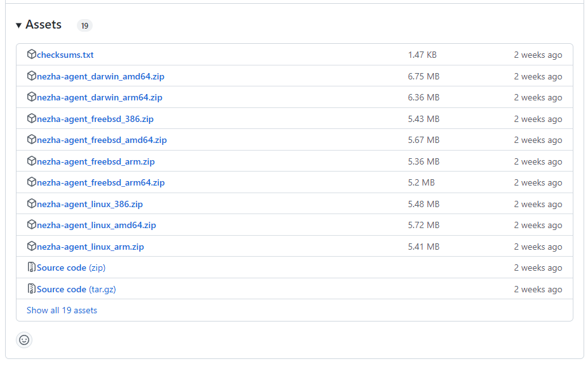Download Source code (zip)

pyautogui.click(x=71, y=268)
